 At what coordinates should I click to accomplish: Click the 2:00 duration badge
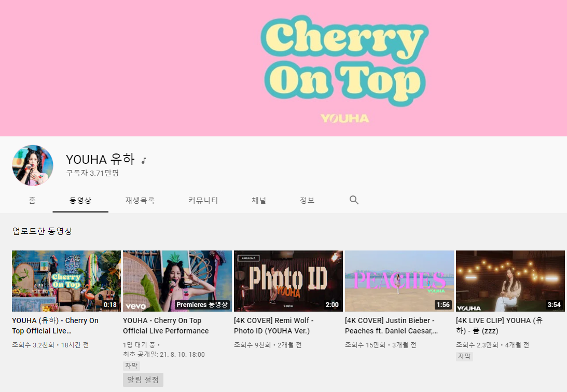[332, 304]
